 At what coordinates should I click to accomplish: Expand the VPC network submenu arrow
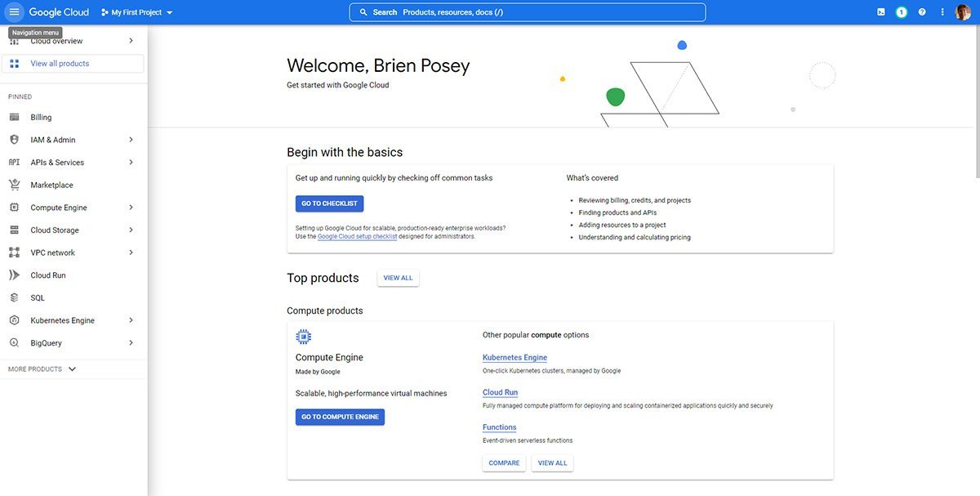(x=131, y=252)
